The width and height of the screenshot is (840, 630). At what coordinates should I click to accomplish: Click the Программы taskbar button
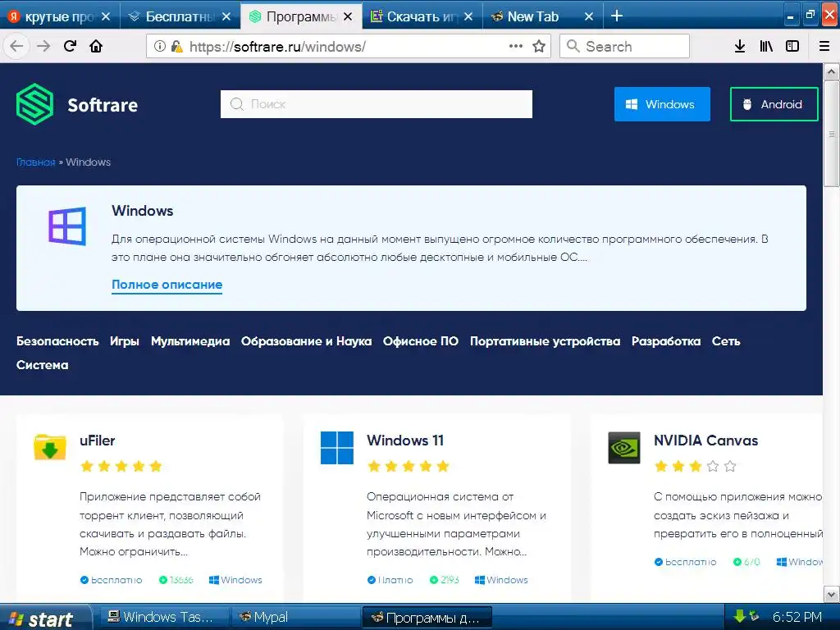pyautogui.click(x=427, y=618)
